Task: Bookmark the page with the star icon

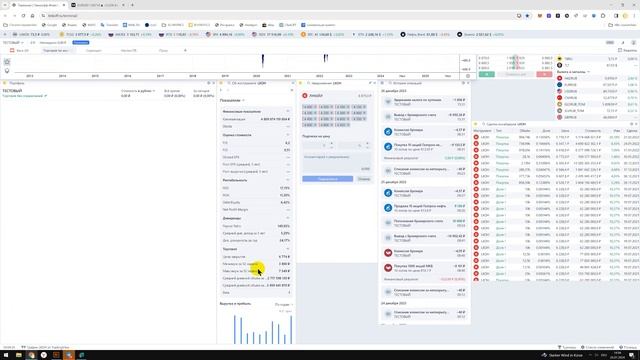Action: pos(527,16)
